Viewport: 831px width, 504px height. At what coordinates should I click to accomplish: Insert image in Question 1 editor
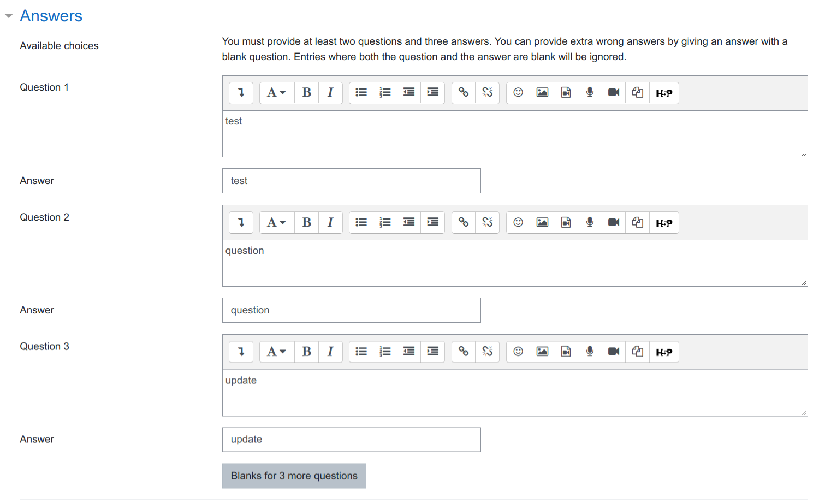542,93
